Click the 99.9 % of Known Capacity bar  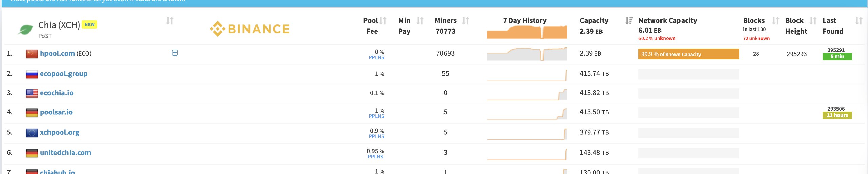pos(689,54)
